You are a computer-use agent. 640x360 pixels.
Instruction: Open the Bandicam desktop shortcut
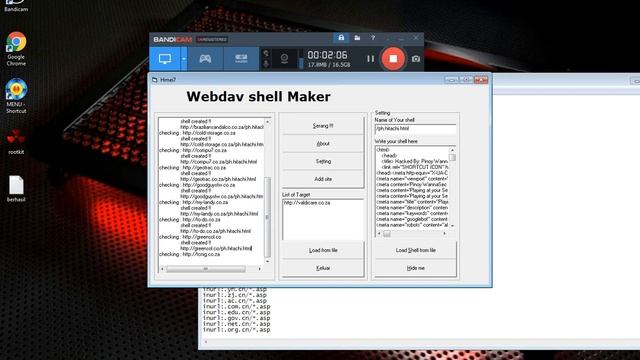tap(16, 6)
